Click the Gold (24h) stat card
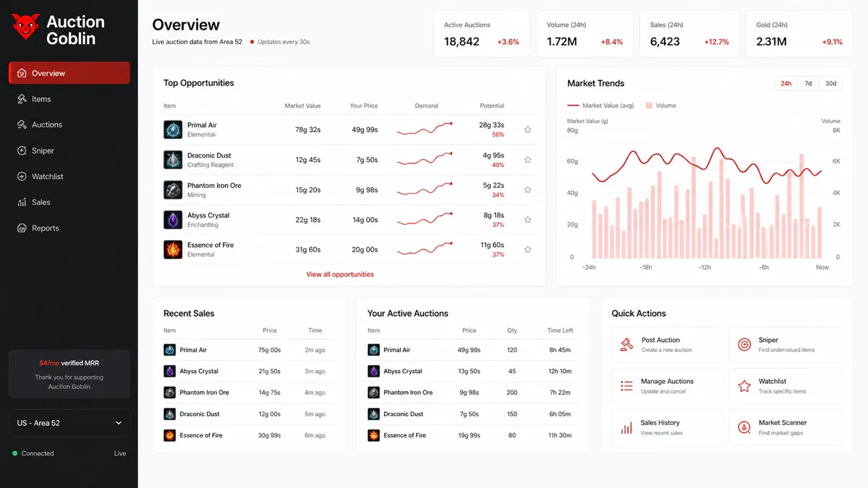Screen dimensions: 868x488 click(x=799, y=34)
